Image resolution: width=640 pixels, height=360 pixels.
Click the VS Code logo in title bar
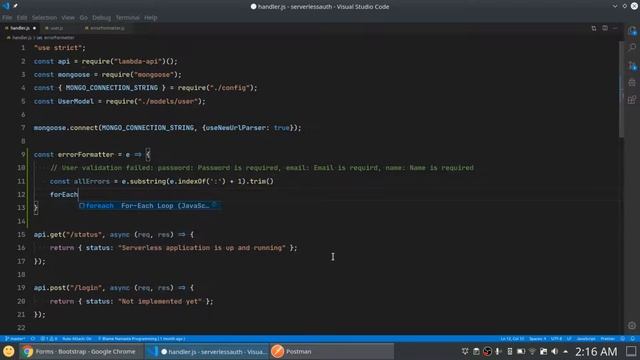[5, 6]
